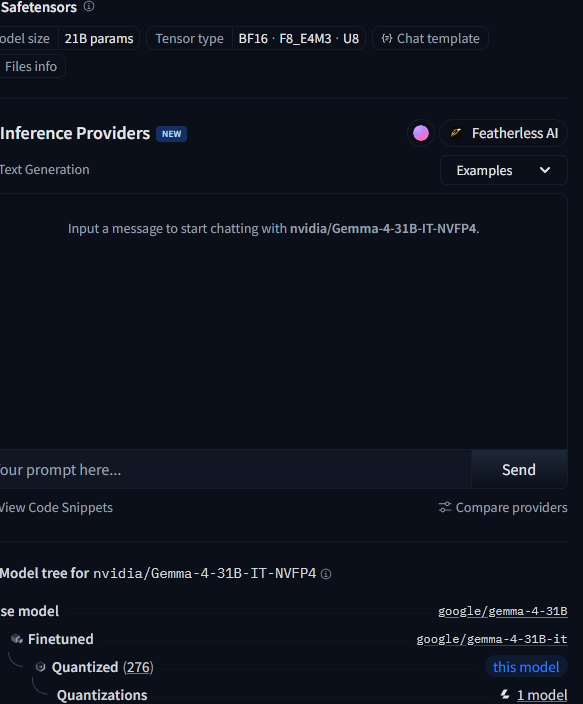The width and height of the screenshot is (583, 704).
Task: Click the 'this model' badge
Action: 526,667
